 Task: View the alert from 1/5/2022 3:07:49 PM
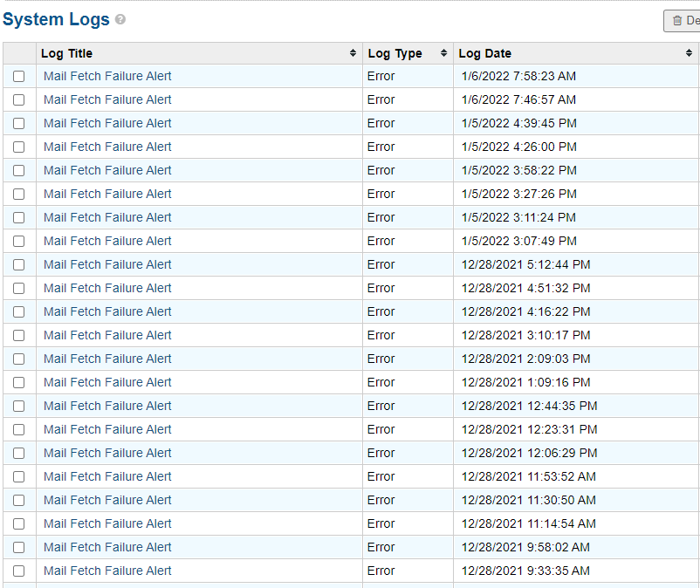pos(107,241)
